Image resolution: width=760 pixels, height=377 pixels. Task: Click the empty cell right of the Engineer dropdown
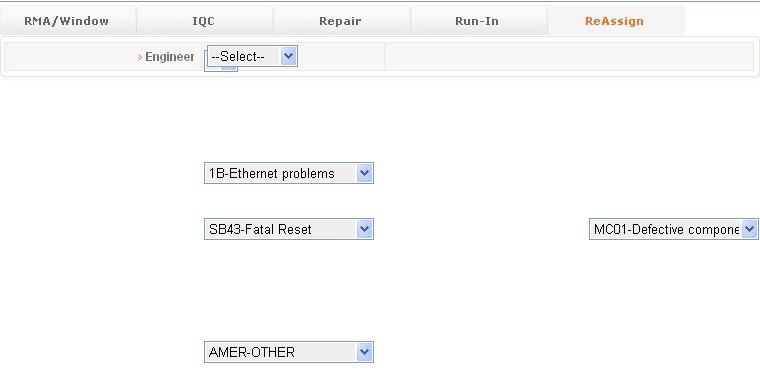point(569,57)
